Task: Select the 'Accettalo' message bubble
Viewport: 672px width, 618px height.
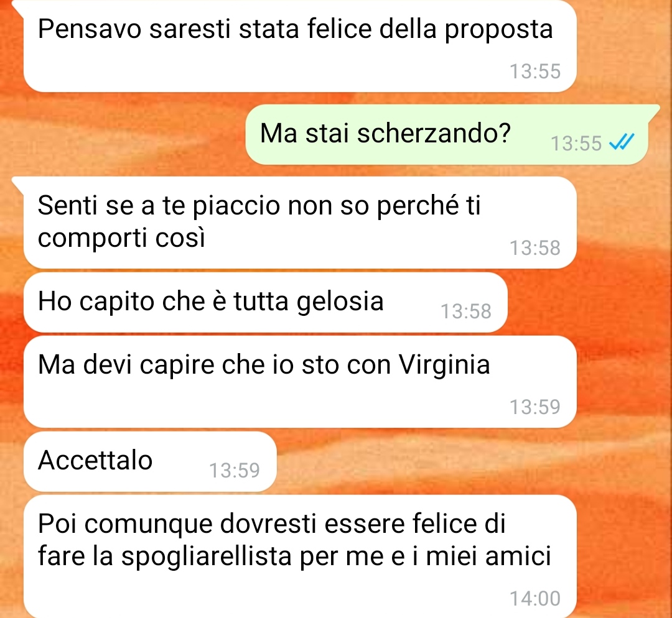Action: 150,462
